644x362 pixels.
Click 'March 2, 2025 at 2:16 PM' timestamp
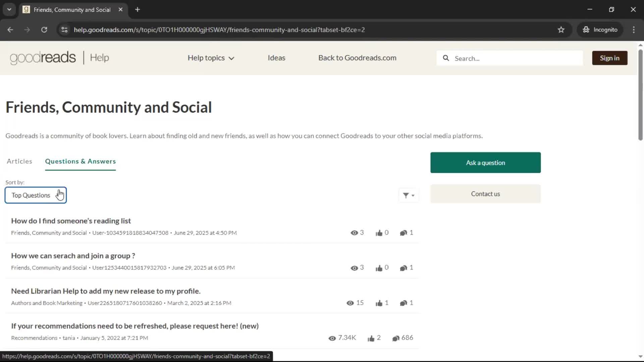(x=199, y=303)
